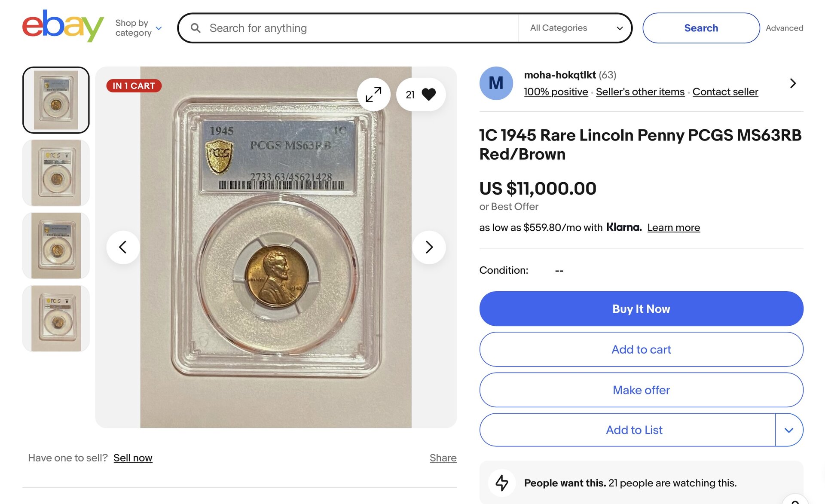Click the magnifying glass search icon
Screen dimensions: 825x504
pos(196,28)
